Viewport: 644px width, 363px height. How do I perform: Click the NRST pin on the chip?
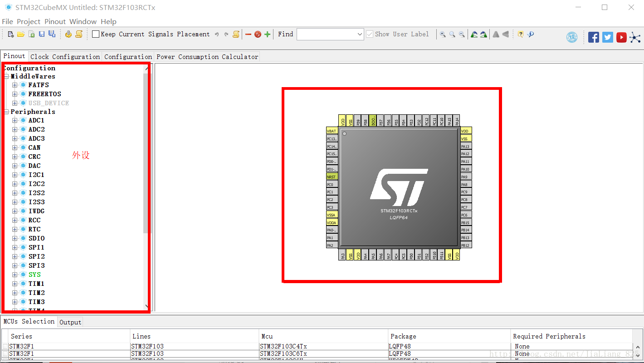(332, 177)
